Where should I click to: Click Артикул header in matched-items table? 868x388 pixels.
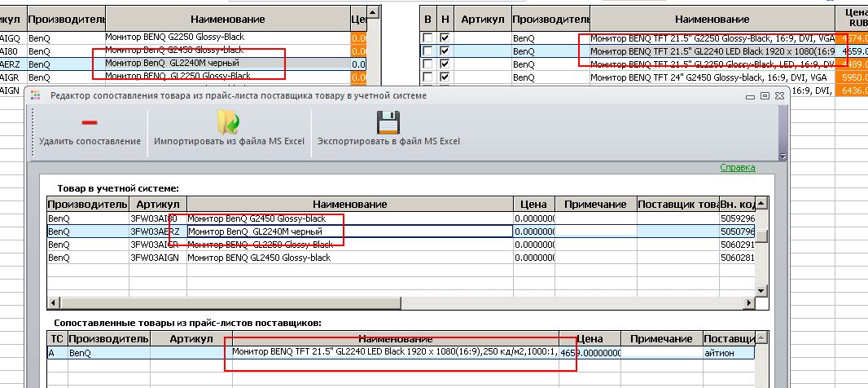(x=191, y=338)
